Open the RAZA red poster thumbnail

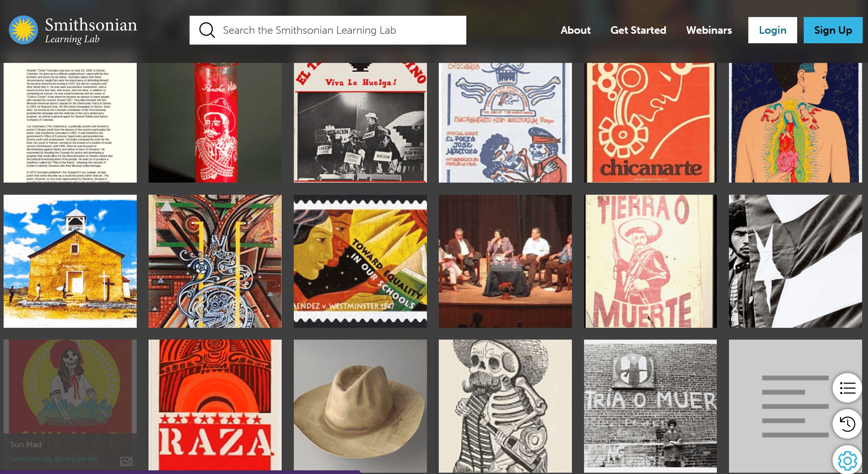[x=215, y=405]
